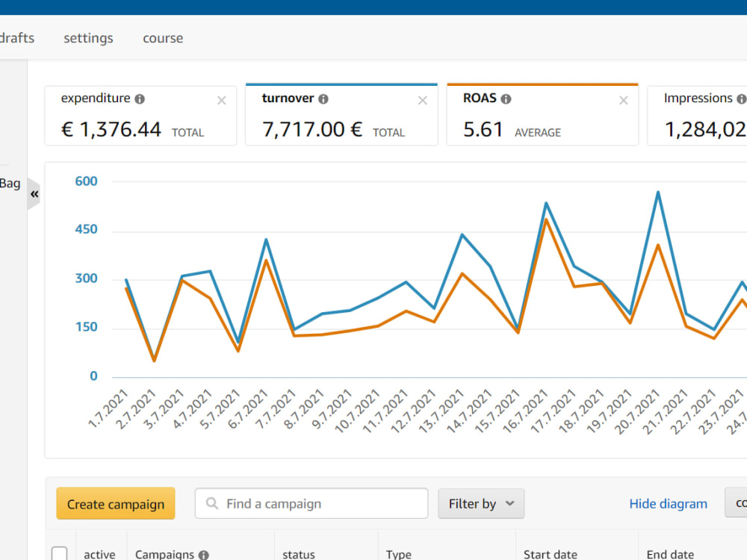This screenshot has height=560, width=747.
Task: Sort by the status column header
Action: (x=299, y=554)
